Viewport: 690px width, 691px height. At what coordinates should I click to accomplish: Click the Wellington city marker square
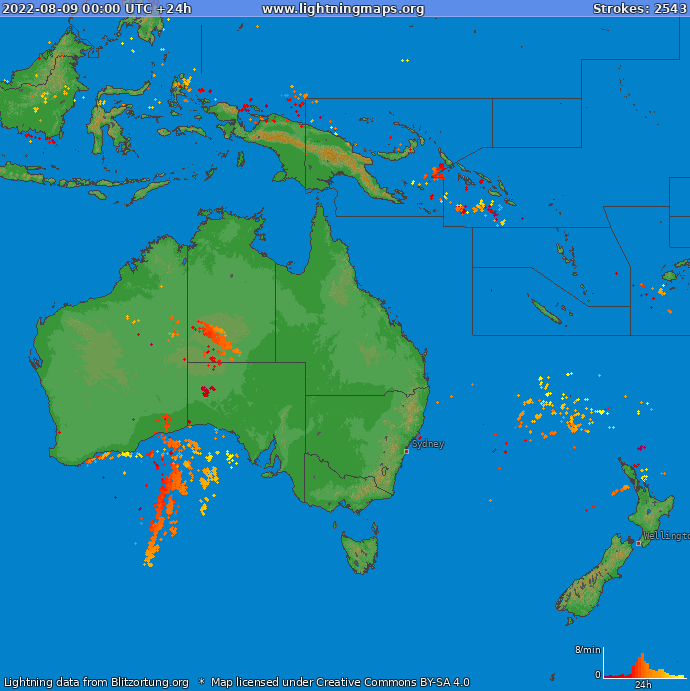[x=639, y=543]
